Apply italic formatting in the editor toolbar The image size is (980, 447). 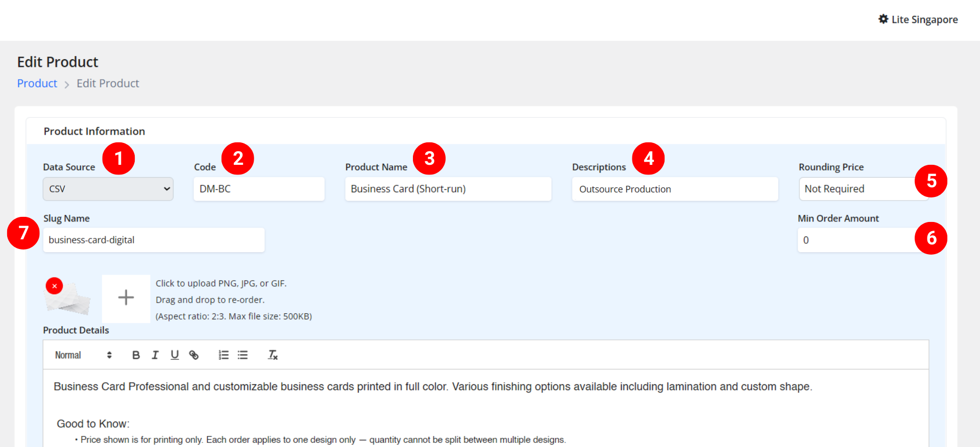click(155, 355)
